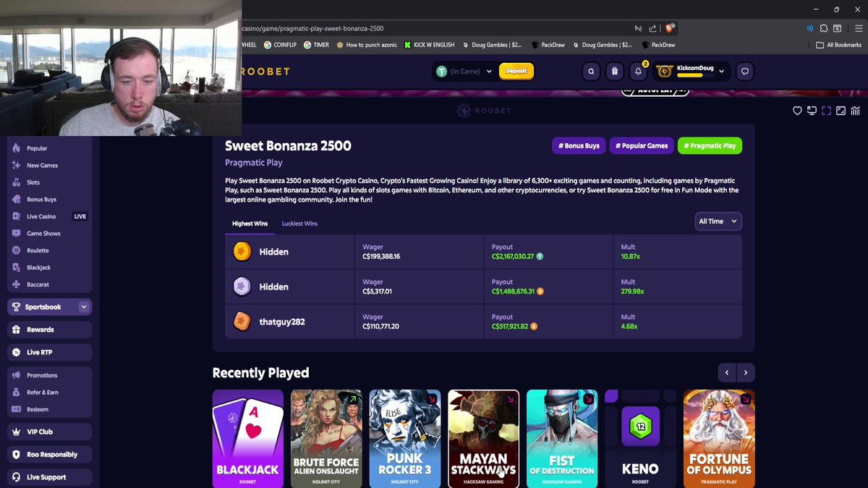
Task: Open notifications bell with badge 2
Action: coord(638,71)
